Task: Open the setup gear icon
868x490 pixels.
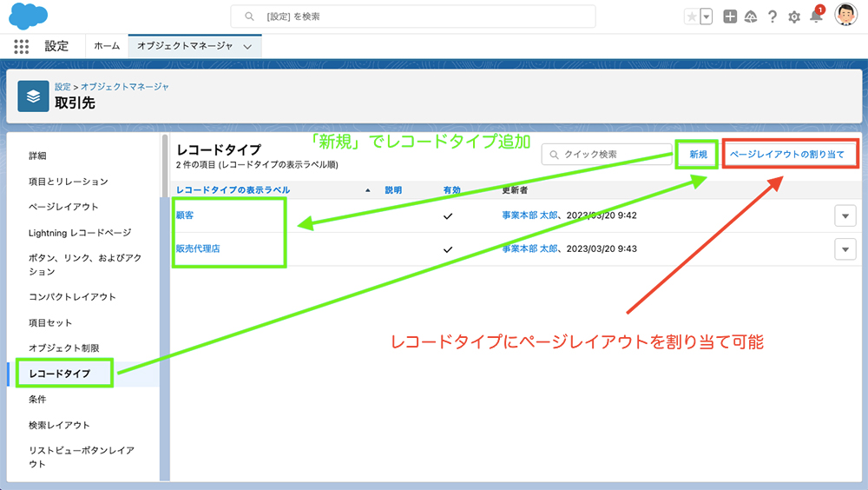Action: [794, 17]
